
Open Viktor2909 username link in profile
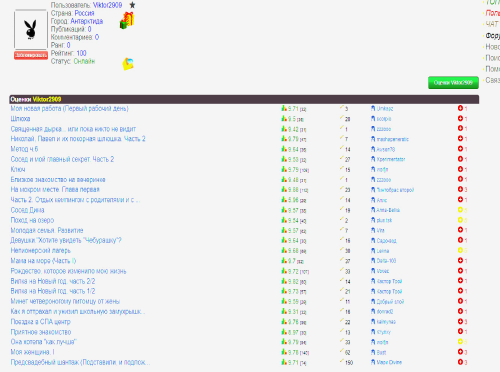(107, 5)
